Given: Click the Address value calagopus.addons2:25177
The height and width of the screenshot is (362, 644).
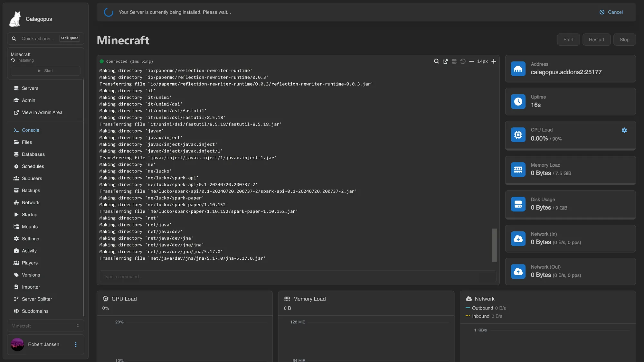Looking at the screenshot, I should 566,72.
